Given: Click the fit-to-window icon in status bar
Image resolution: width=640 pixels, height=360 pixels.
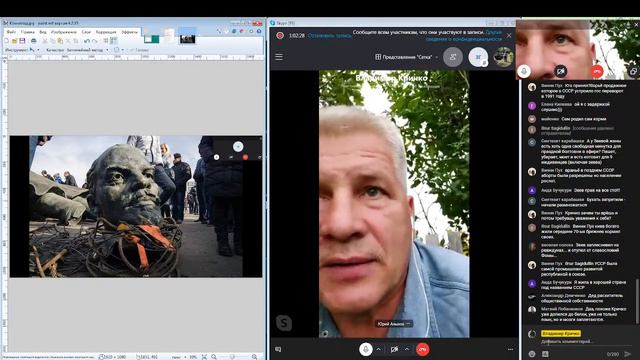Looking at the screenshot, I should click(x=204, y=357).
